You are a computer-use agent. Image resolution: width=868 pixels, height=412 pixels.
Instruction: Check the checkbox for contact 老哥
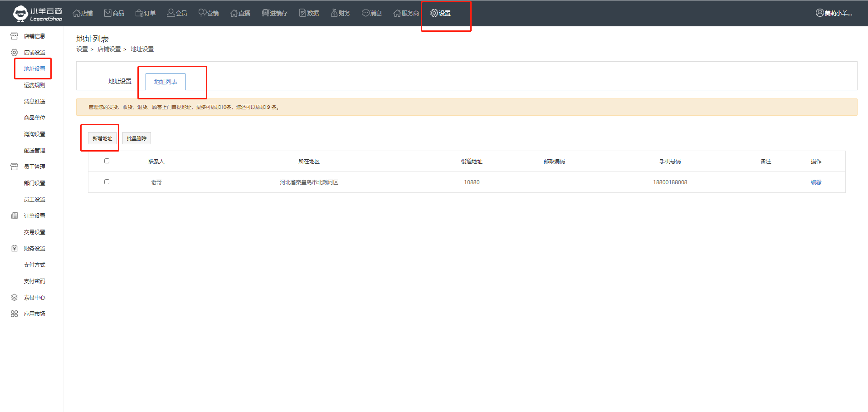click(107, 182)
